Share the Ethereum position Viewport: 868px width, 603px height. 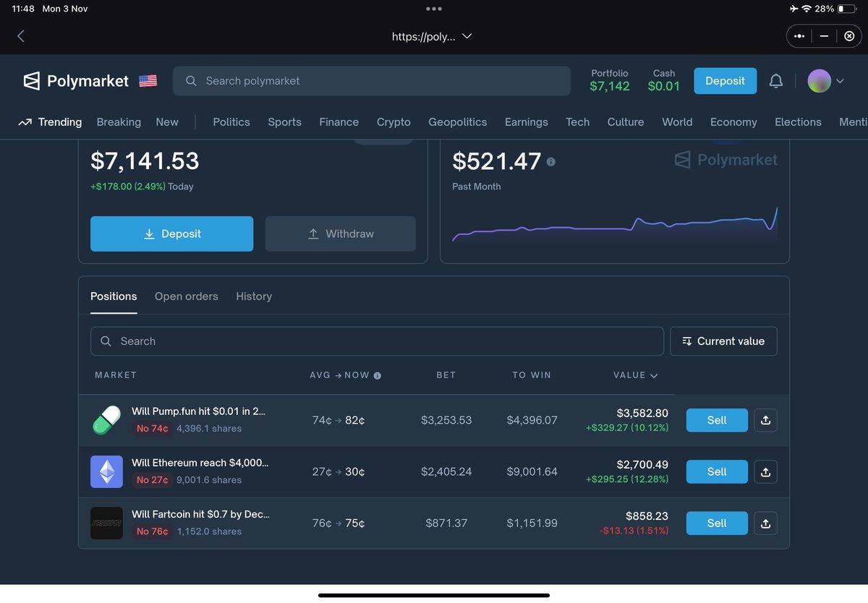click(x=765, y=471)
